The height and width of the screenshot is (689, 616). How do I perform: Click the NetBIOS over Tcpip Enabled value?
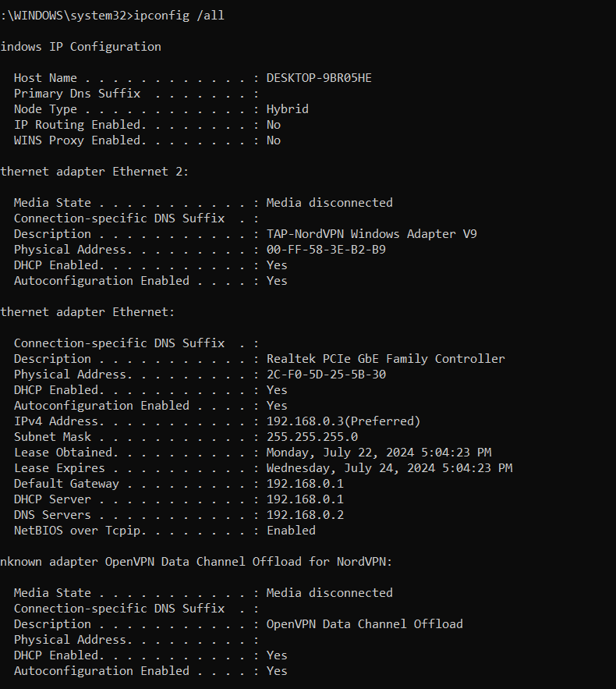tap(291, 531)
